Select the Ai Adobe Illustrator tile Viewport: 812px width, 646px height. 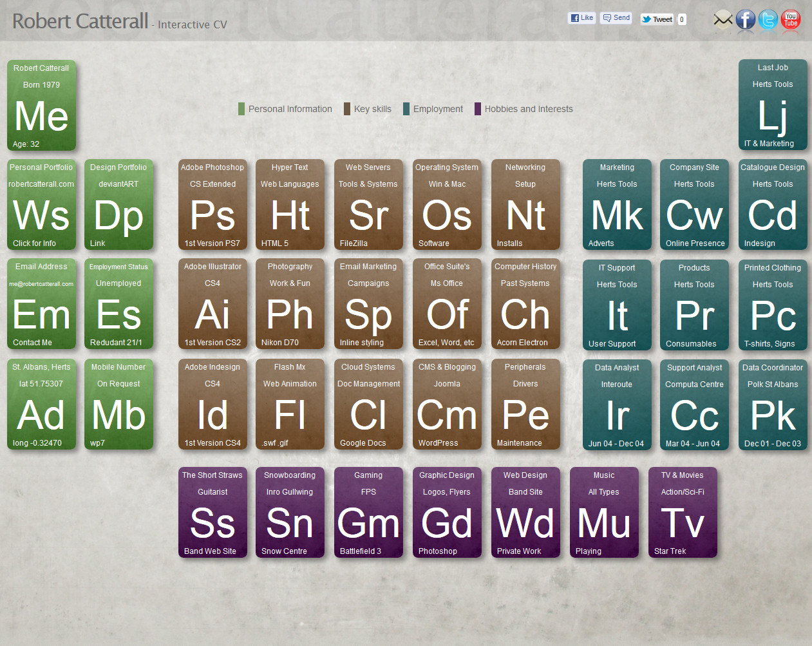click(212, 304)
